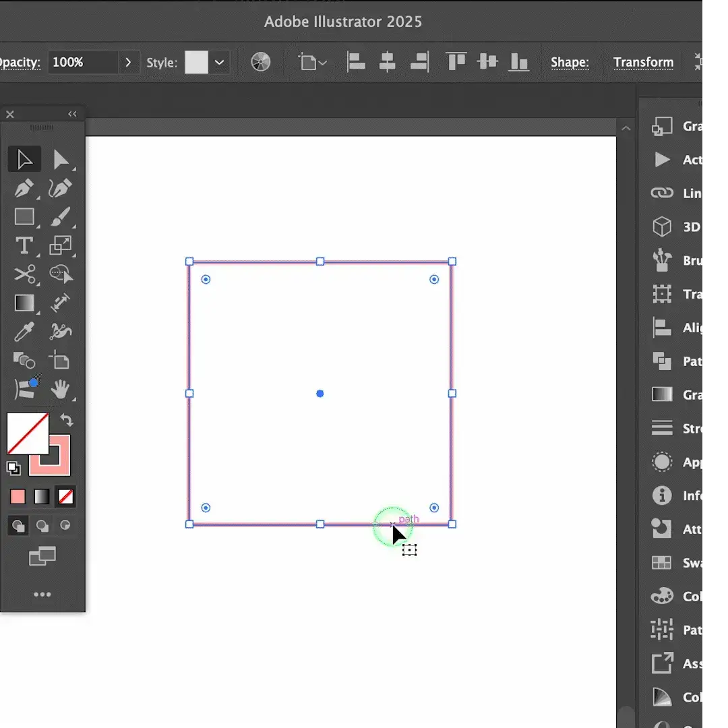The height and width of the screenshot is (728, 728).
Task: Grab the Scissors tool
Action: coord(24,274)
